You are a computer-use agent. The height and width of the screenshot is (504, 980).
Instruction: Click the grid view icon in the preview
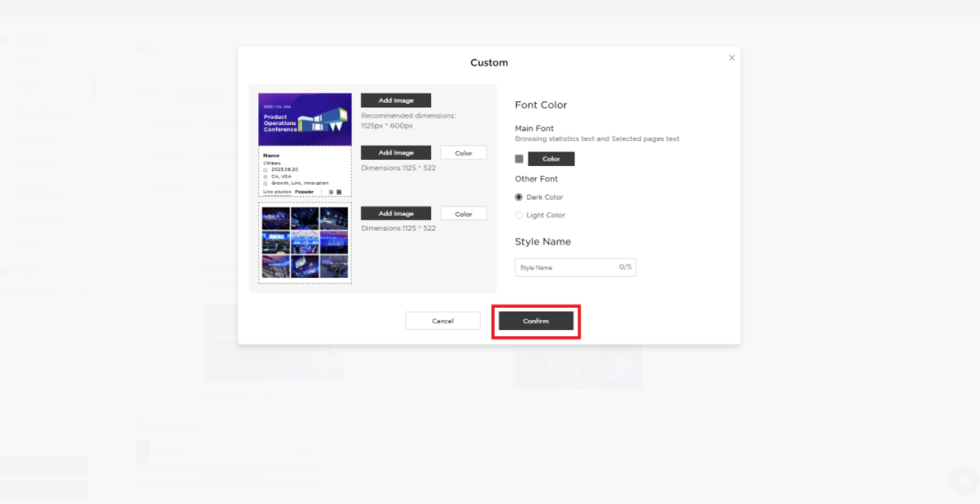coord(339,192)
